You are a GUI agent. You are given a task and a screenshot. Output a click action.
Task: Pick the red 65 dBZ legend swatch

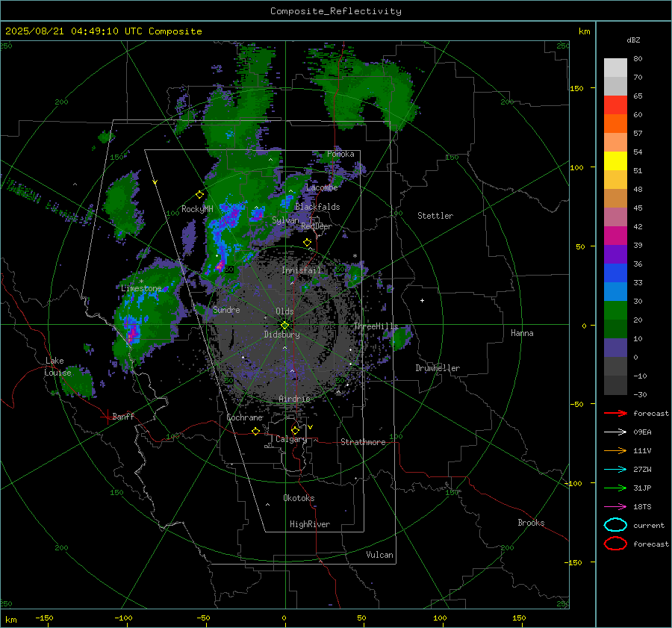(615, 105)
